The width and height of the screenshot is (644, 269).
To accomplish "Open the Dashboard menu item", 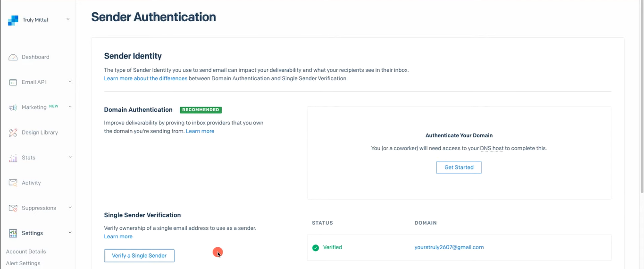I will coord(35,57).
